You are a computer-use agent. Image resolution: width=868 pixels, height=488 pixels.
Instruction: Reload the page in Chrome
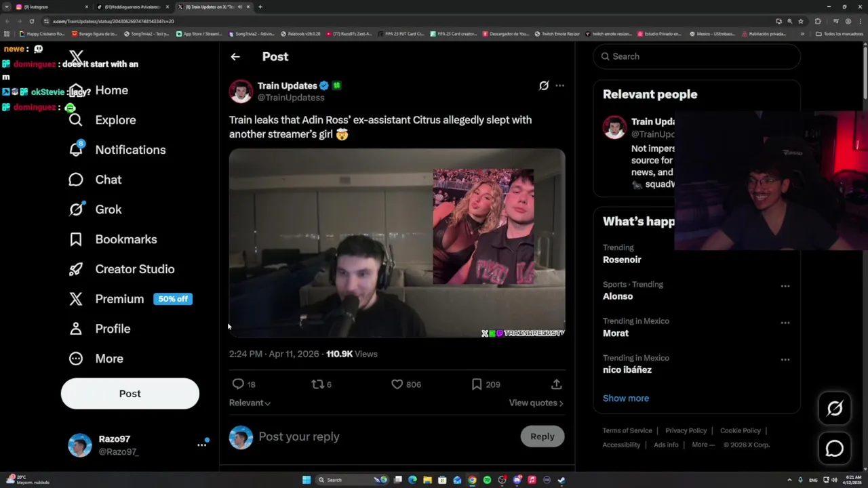click(x=31, y=21)
